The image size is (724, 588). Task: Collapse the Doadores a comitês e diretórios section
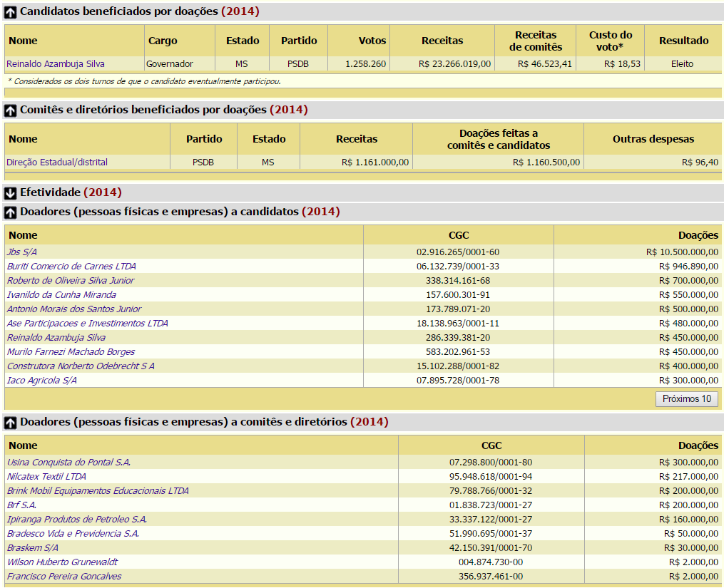(10, 423)
